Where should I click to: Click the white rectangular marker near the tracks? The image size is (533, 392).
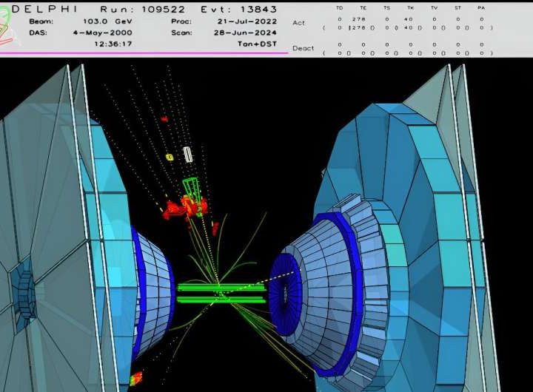(x=188, y=154)
